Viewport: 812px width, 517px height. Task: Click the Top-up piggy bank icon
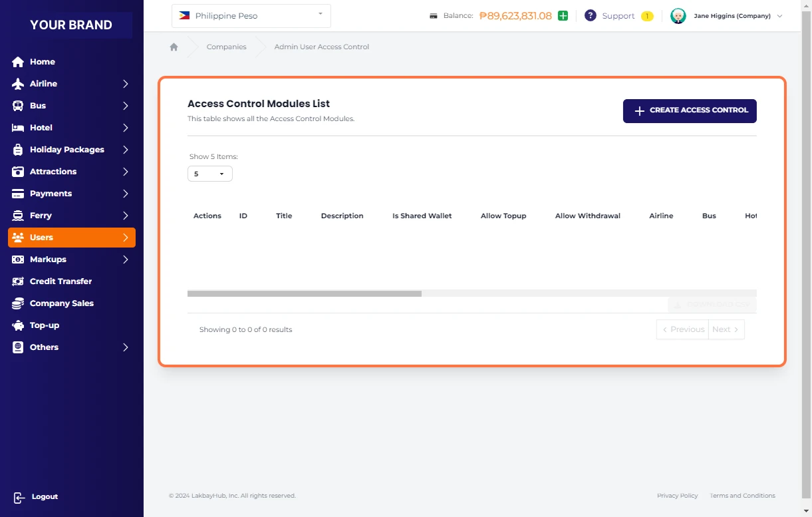18,325
